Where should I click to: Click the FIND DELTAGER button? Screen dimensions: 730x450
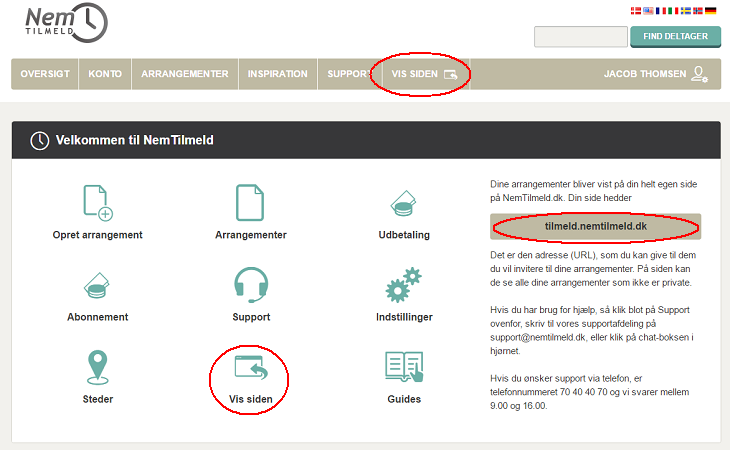click(x=676, y=36)
